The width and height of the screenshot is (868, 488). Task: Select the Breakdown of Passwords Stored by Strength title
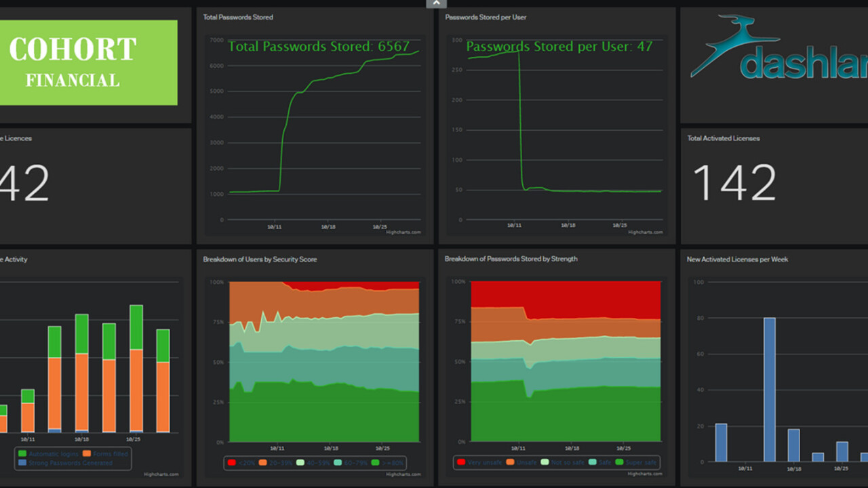511,259
